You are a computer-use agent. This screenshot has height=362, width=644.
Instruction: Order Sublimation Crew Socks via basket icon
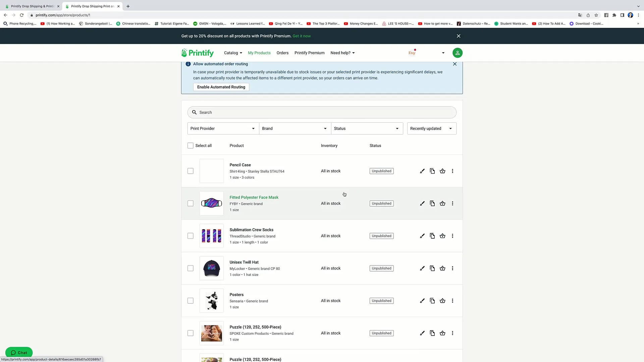point(442,236)
